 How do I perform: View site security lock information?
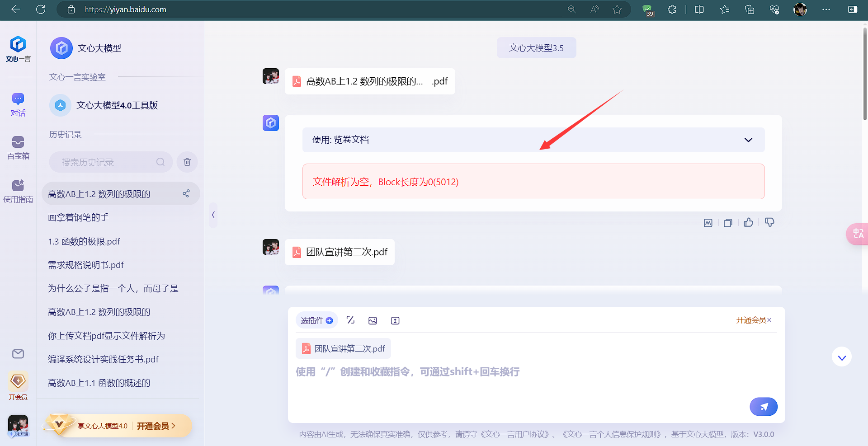coord(71,9)
